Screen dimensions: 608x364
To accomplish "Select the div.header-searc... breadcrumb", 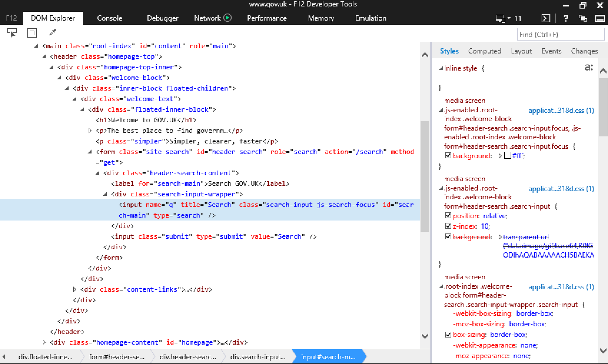I will (x=188, y=357).
